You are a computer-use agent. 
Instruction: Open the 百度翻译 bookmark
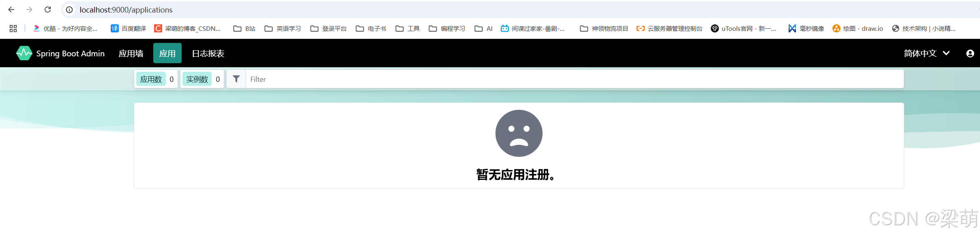coord(128,28)
